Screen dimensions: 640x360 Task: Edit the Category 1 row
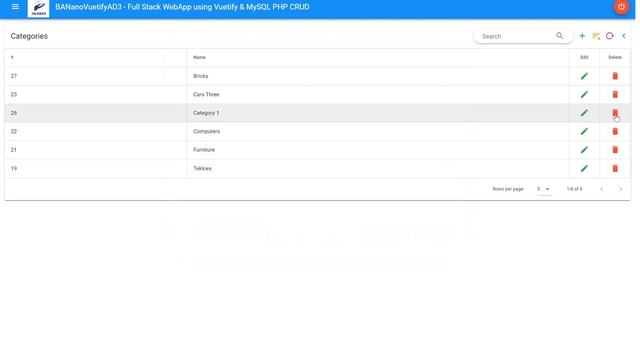(x=584, y=113)
